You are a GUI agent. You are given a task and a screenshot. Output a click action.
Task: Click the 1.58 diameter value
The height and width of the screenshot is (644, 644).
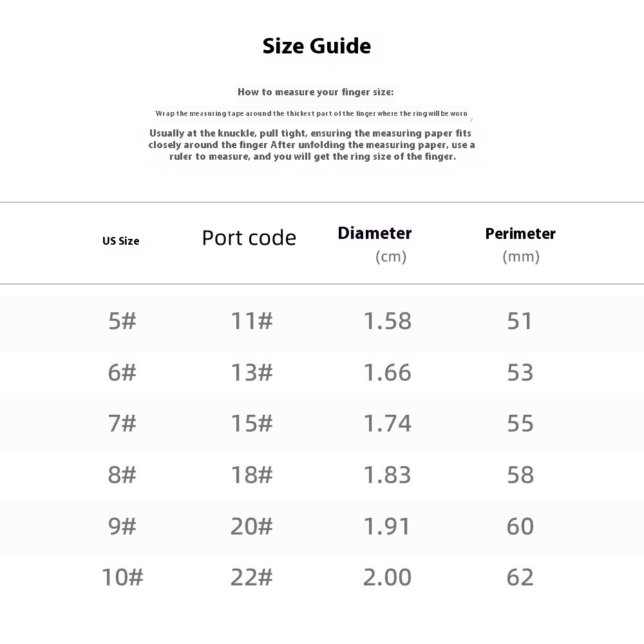point(387,321)
